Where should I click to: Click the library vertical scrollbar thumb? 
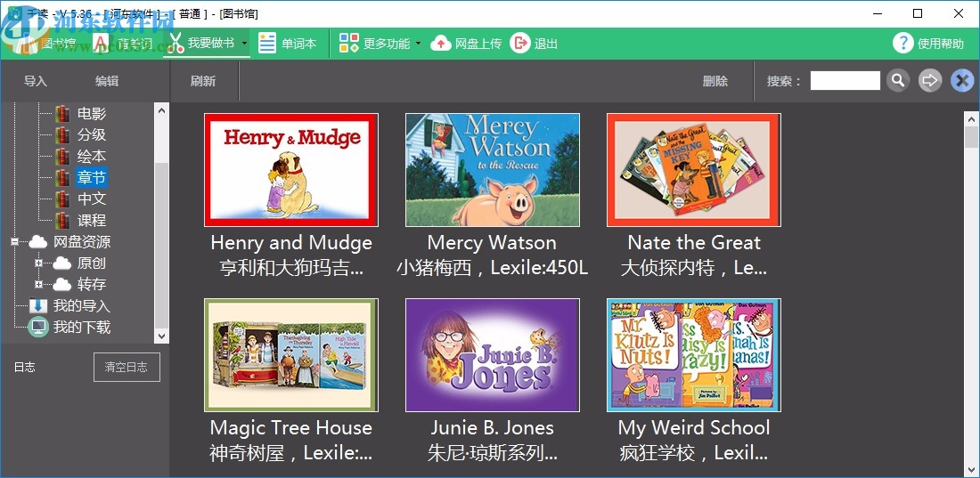pos(972,137)
